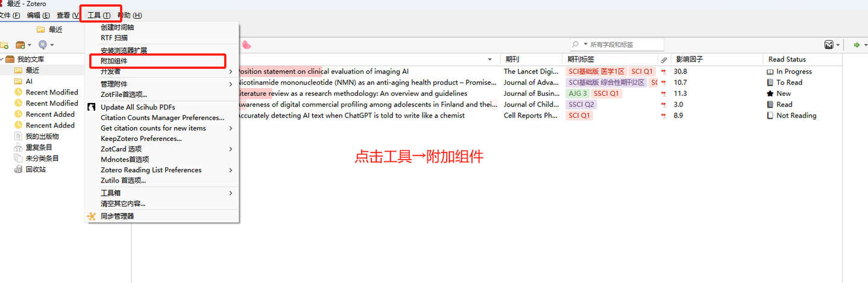Click the title column sort arrow

[489, 60]
